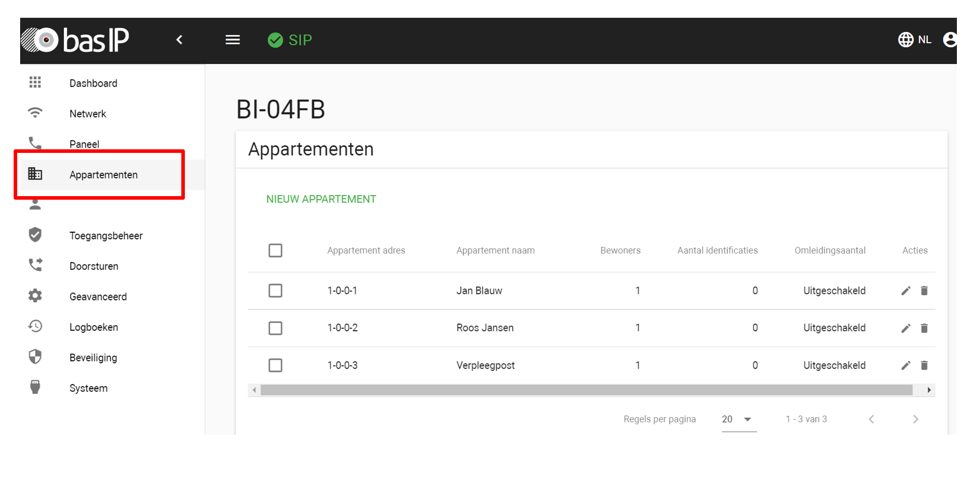Edit the Jan Blauw apartment
980x477 pixels.
[905, 290]
